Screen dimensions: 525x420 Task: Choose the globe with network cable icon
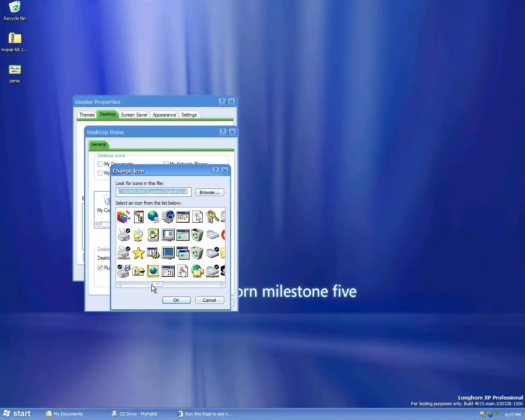(x=153, y=217)
